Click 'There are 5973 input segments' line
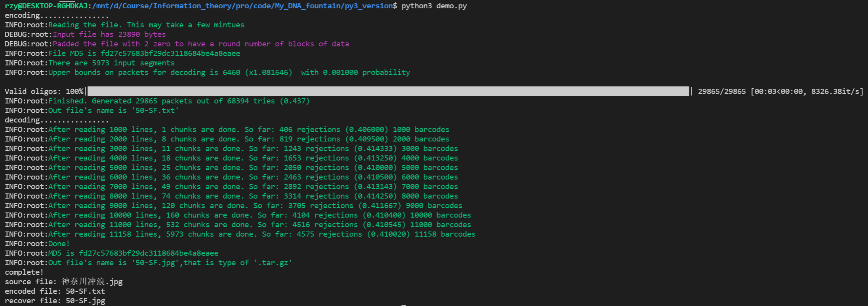This screenshot has width=868, height=306. pyautogui.click(x=90, y=63)
